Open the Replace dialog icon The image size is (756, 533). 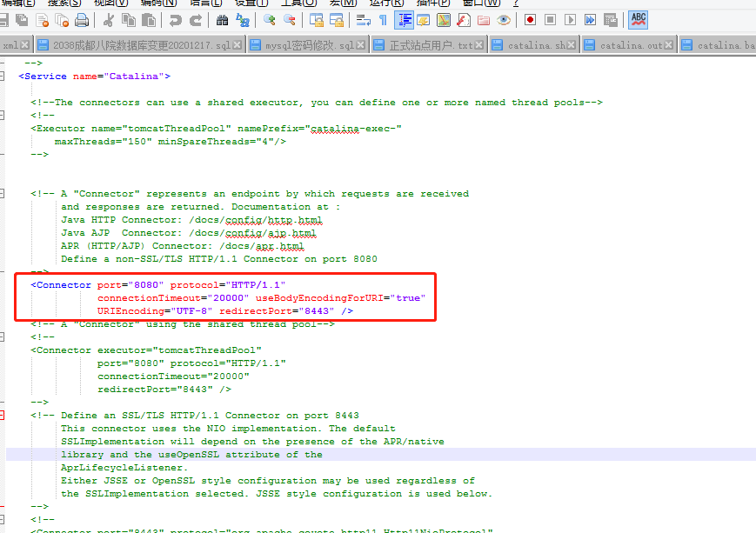[242, 20]
